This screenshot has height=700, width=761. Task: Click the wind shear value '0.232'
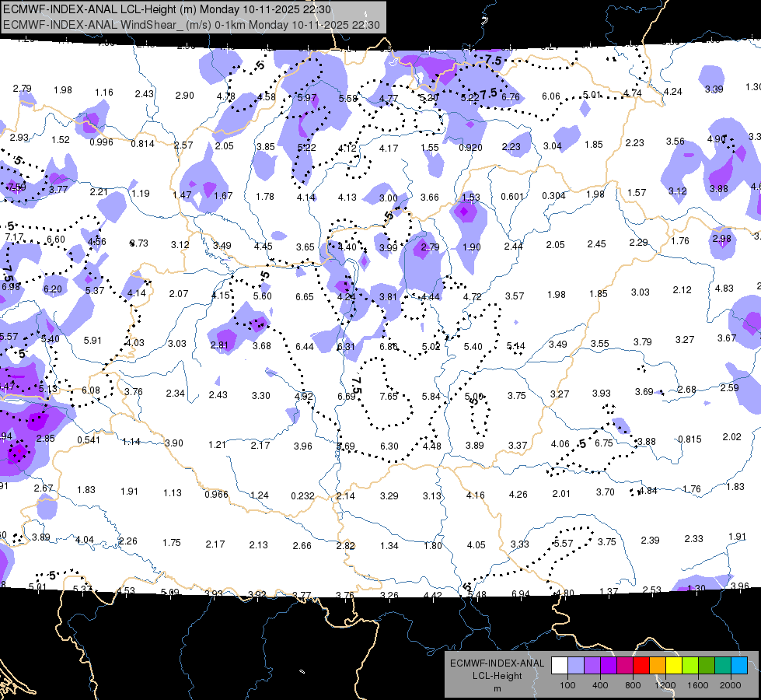302,496
